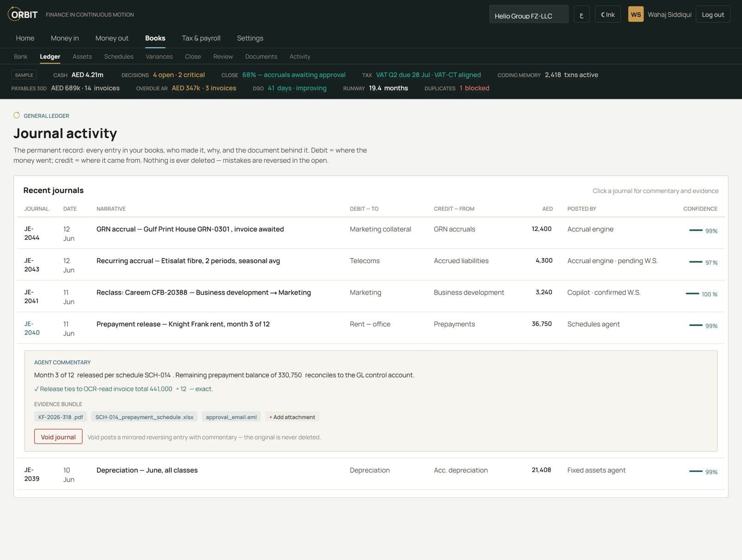Select the Ledger sub-tab

(x=50, y=57)
